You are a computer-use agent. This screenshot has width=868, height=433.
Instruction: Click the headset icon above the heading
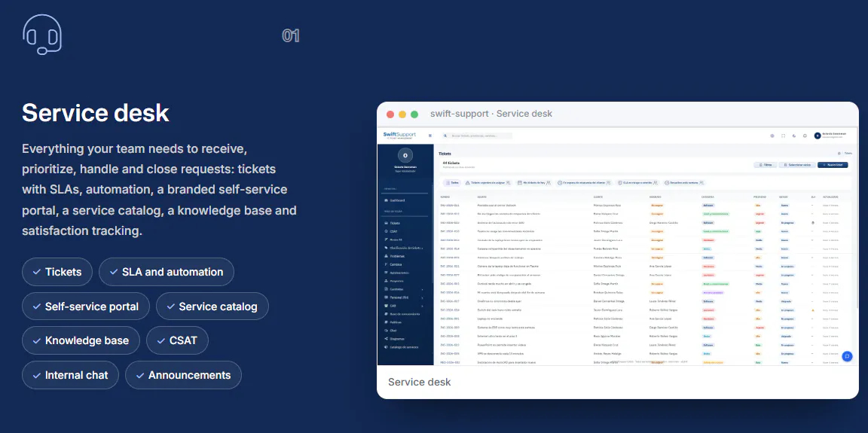coord(42,35)
